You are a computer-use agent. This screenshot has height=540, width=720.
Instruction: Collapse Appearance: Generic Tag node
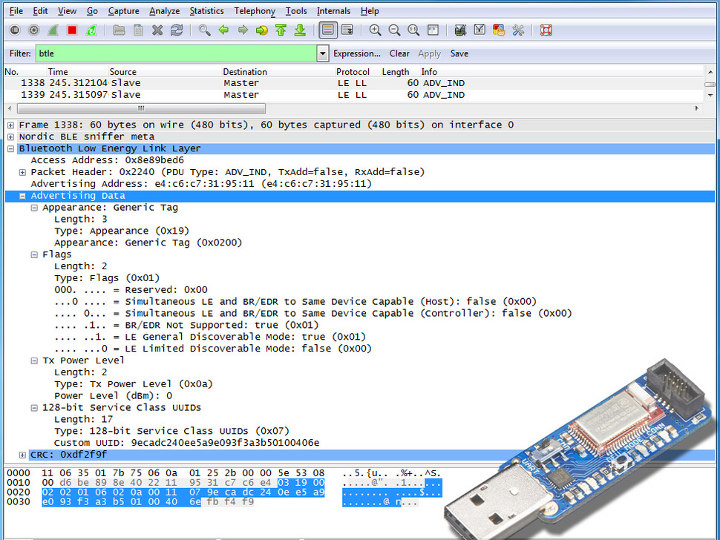pyautogui.click(x=34, y=208)
